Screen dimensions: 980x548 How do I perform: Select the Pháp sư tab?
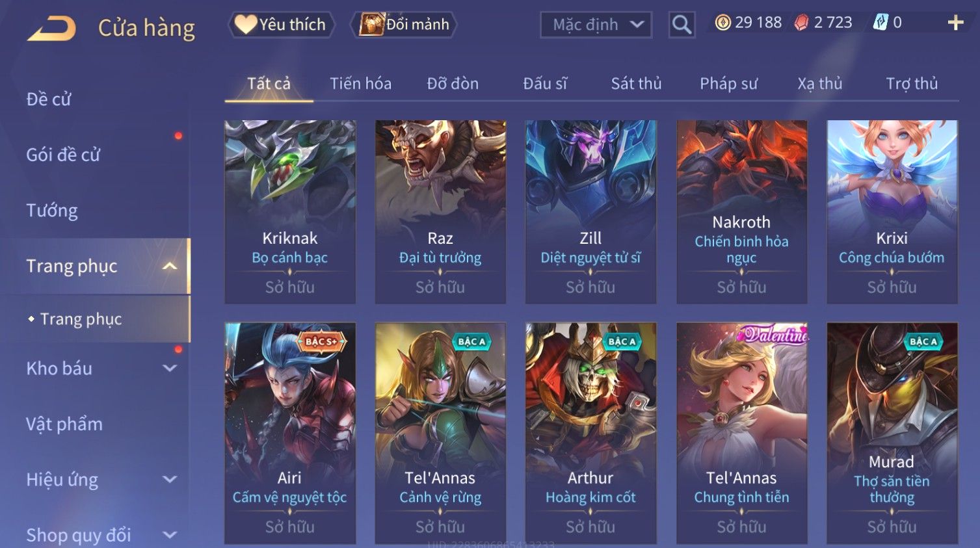click(728, 84)
